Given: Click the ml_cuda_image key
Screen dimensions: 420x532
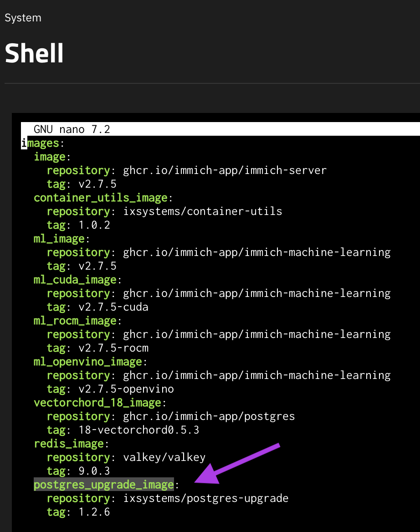Looking at the screenshot, I should click(75, 280).
